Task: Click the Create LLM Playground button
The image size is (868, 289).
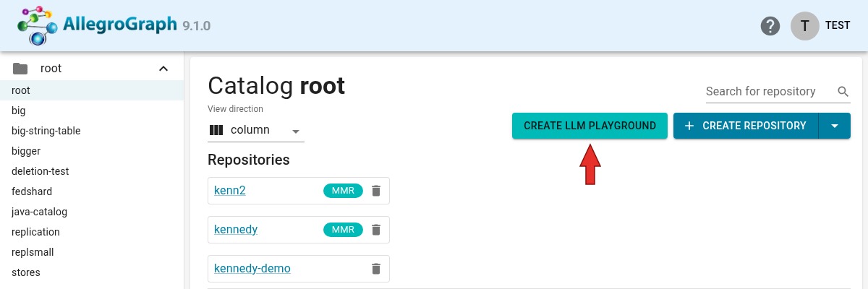Action: 590,126
